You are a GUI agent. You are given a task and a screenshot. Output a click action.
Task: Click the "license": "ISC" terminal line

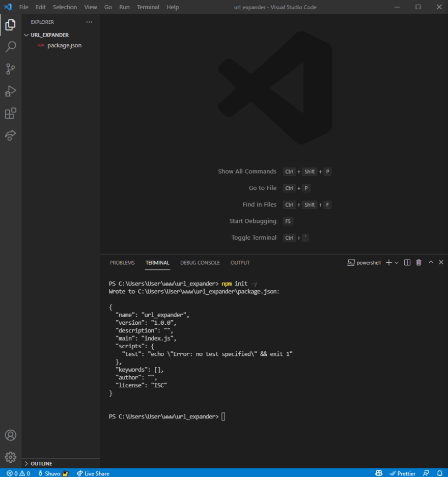point(142,385)
